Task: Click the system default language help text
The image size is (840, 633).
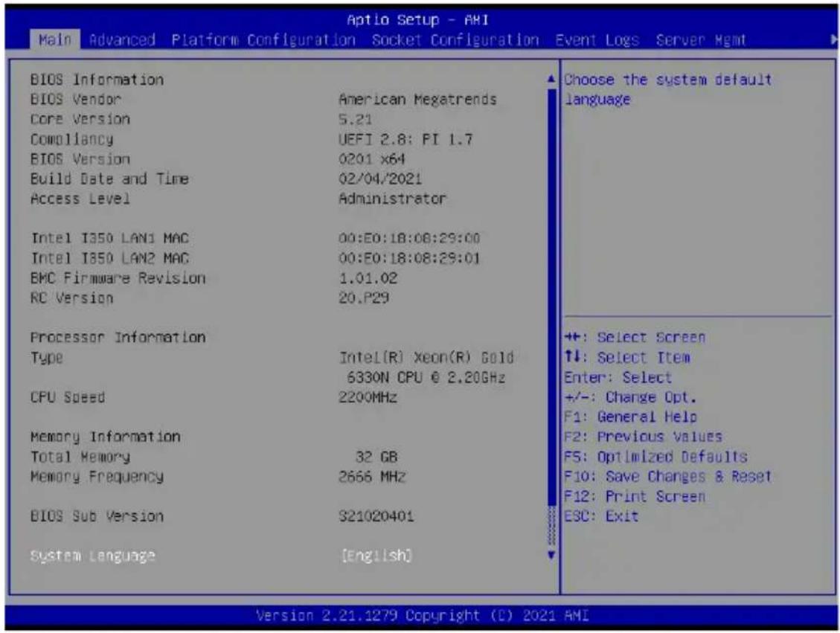Action: pos(667,89)
